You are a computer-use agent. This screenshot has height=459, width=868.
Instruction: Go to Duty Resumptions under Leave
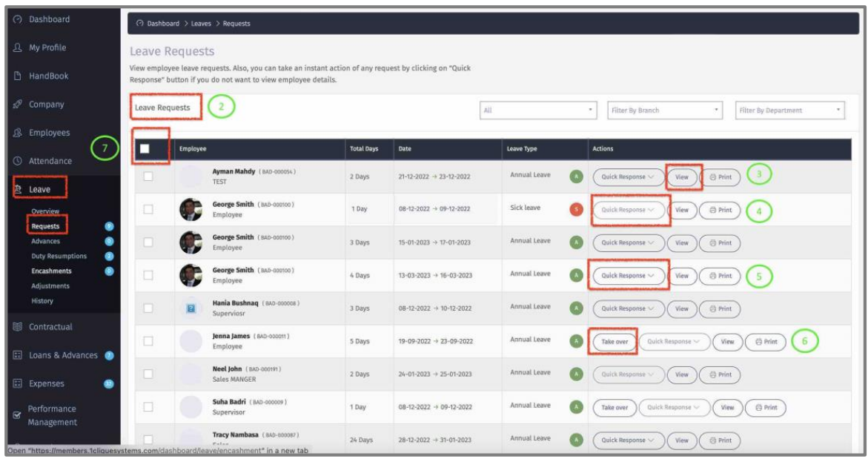coord(59,257)
